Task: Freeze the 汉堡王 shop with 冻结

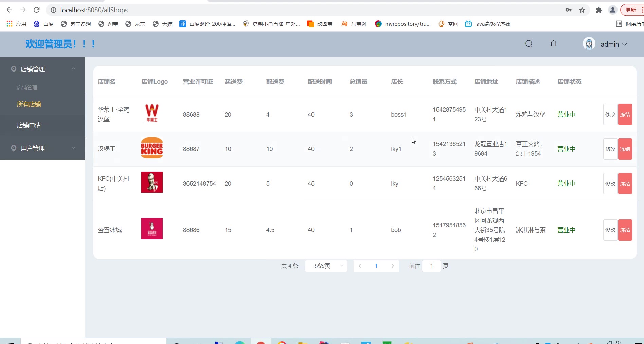Action: point(625,149)
